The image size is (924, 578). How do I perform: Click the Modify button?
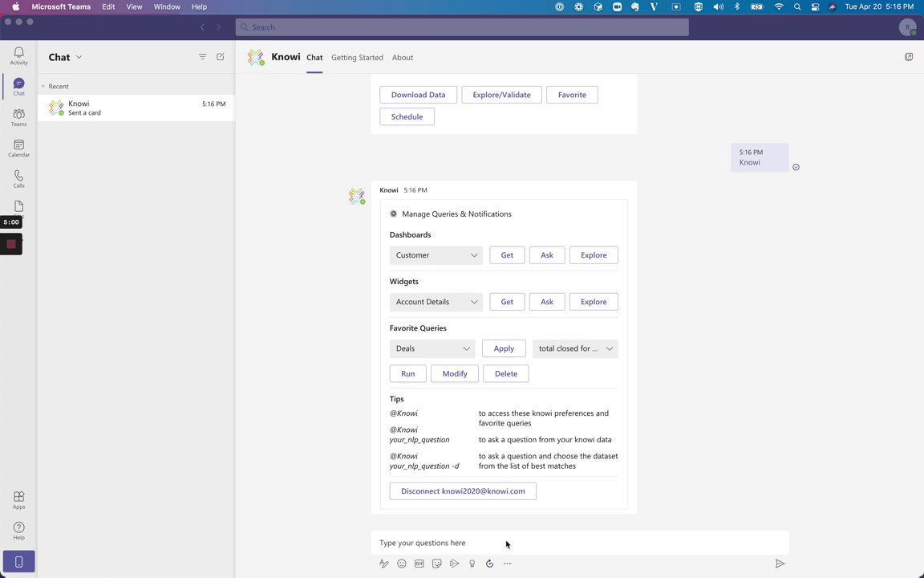[x=454, y=373]
